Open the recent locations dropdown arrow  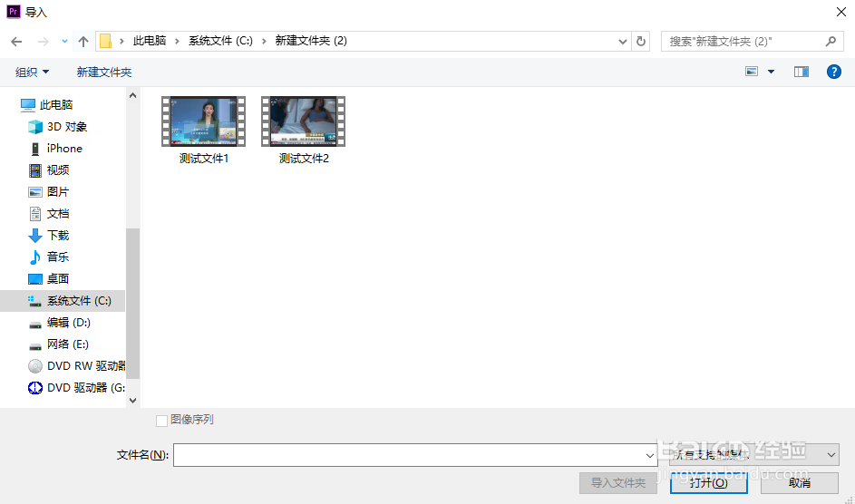[x=64, y=42]
